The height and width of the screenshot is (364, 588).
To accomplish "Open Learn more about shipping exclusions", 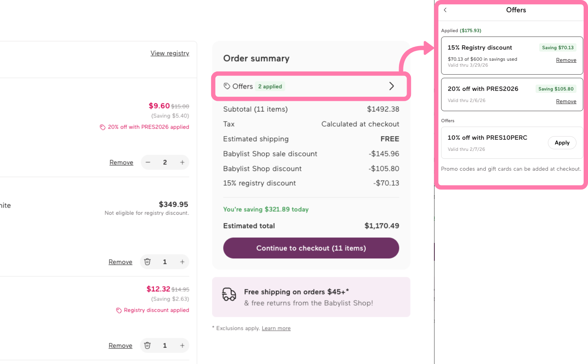I will [276, 328].
